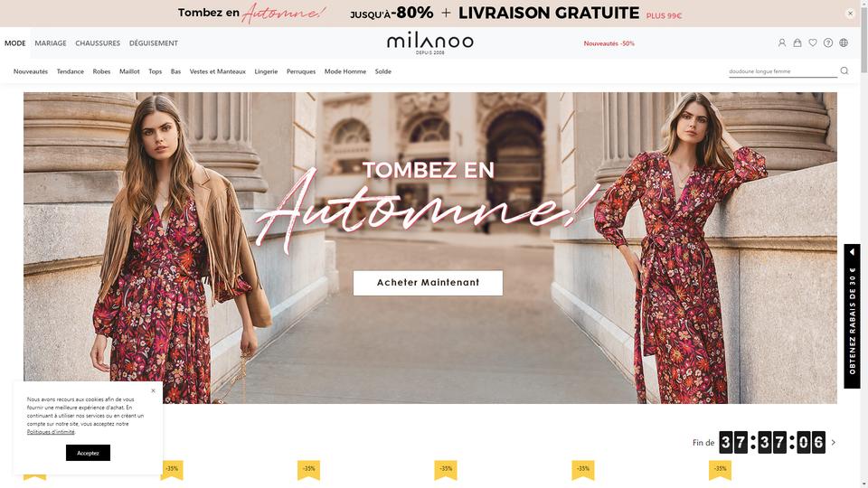Click the Nouveautés -50% link
868x488 pixels.
coord(609,43)
